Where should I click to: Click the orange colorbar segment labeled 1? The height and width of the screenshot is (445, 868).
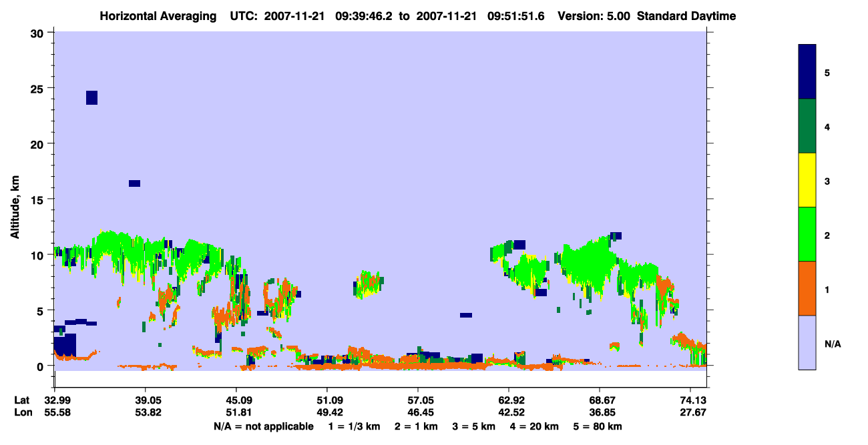[807, 288]
